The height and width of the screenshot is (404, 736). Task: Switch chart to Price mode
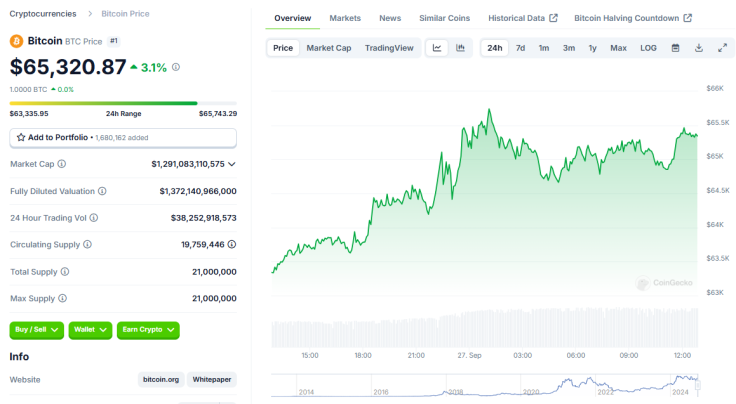tap(283, 48)
